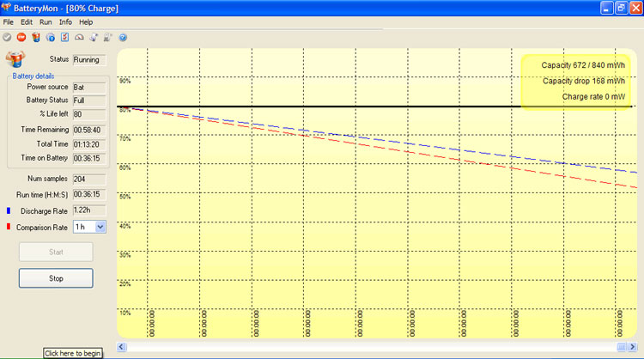Image resolution: width=644 pixels, height=359 pixels.
Task: Click the Battery Status field showing Full
Action: pyautogui.click(x=89, y=100)
